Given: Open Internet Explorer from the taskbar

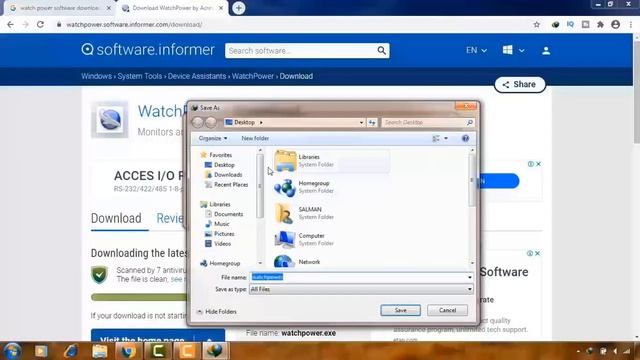Looking at the screenshot, I should point(71,351).
